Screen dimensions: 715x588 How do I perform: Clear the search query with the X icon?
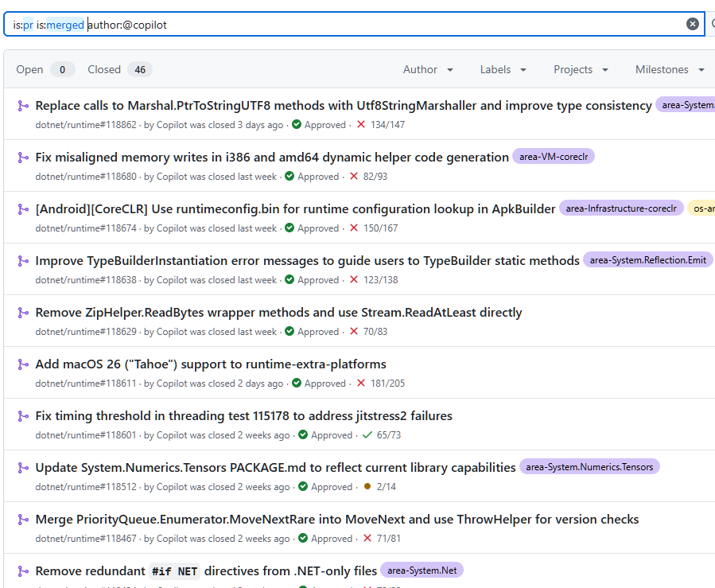693,24
